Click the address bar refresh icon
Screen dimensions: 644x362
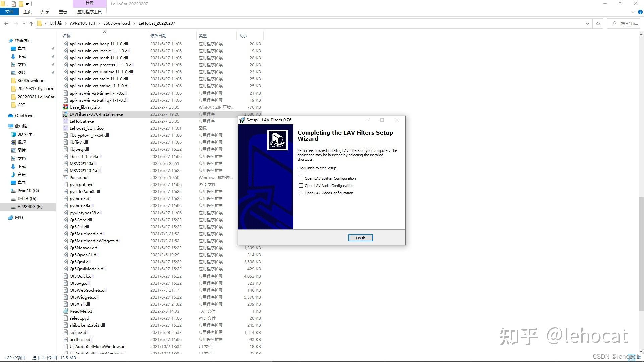click(598, 23)
